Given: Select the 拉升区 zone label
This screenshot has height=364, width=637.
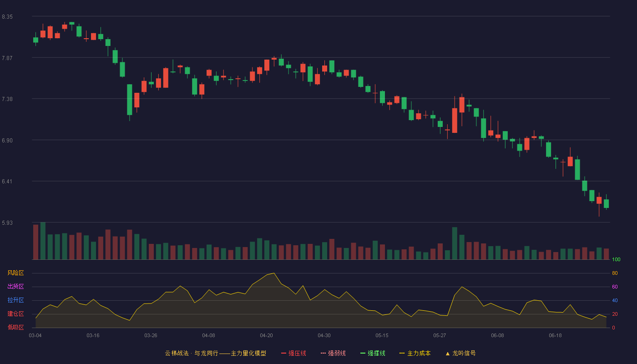Looking at the screenshot, I should click(16, 300).
